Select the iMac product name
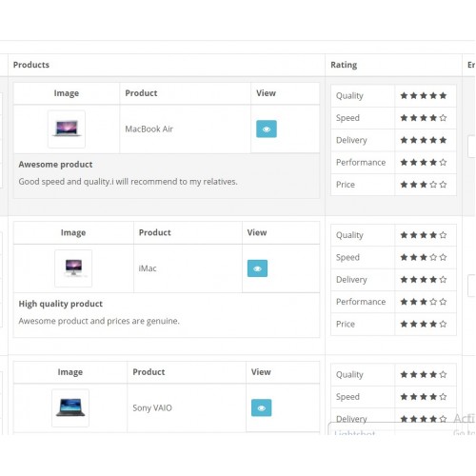This screenshot has height=476, width=476. pos(148,268)
